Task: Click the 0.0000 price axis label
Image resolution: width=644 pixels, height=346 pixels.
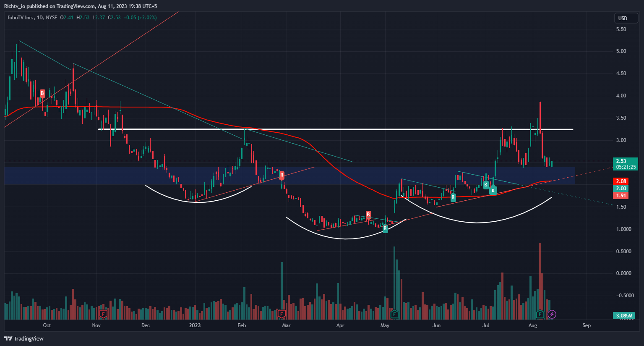Action: pos(623,273)
